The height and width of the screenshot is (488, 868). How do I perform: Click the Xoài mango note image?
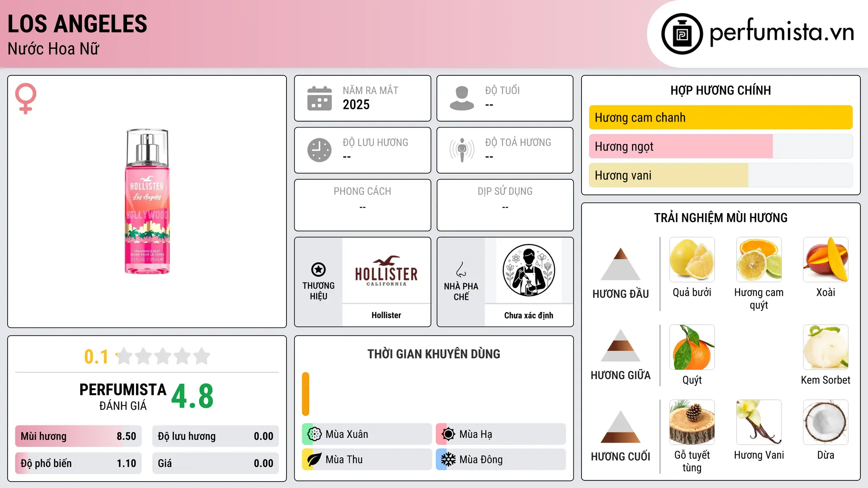[x=826, y=260]
